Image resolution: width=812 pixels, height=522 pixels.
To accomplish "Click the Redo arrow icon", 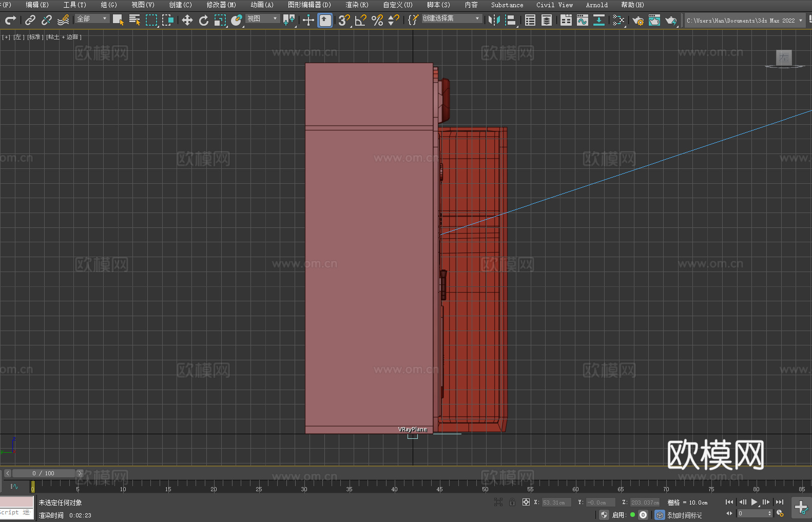I will pos(10,20).
